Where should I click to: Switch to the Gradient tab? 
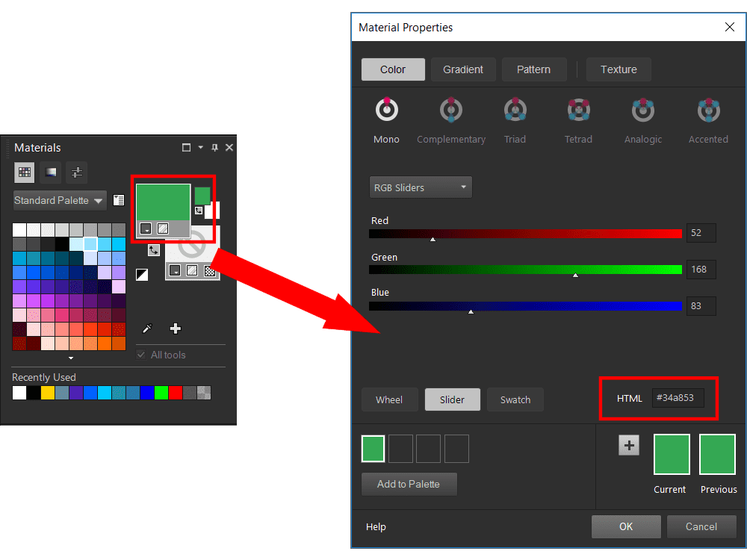point(463,69)
